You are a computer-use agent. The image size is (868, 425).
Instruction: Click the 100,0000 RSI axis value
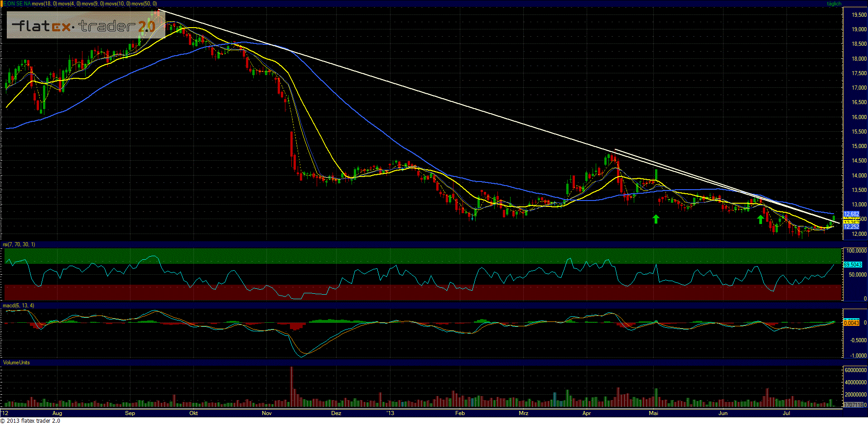coord(856,251)
